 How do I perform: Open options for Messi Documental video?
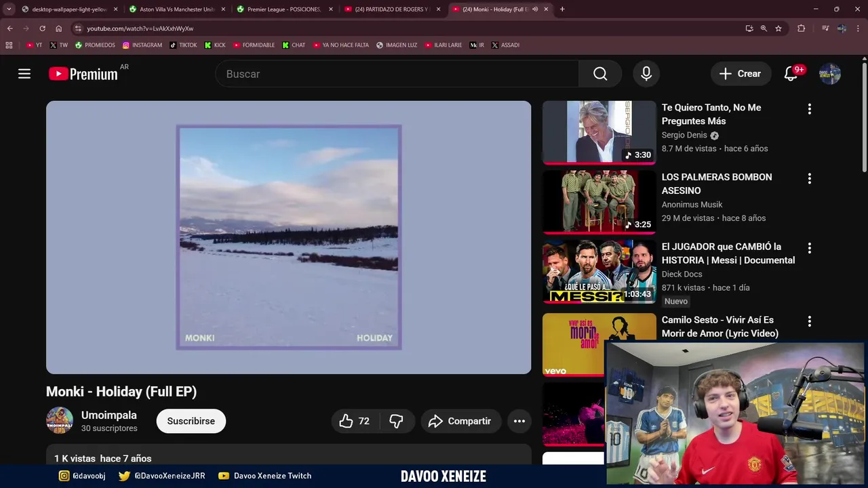pos(809,248)
